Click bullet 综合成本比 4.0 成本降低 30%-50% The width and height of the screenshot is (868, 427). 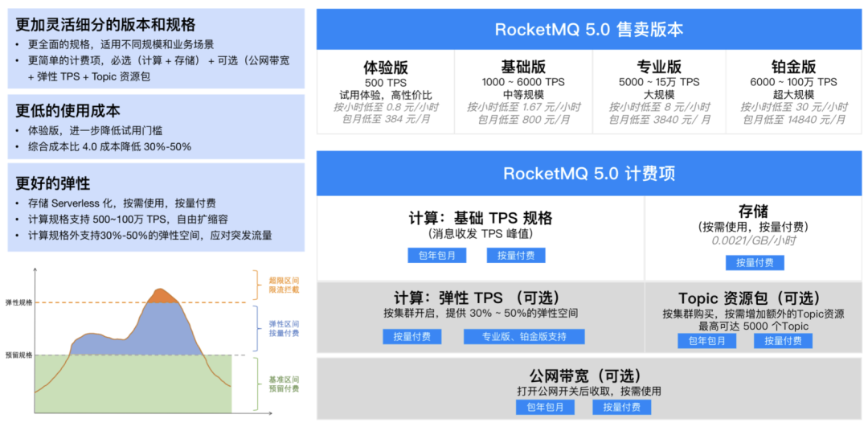[109, 147]
